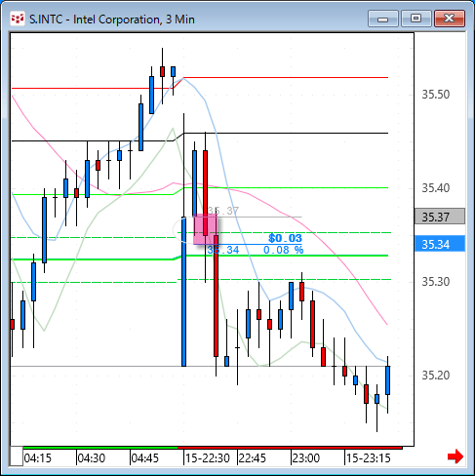Click the blue 35.34 price marker
Viewport: 475px width, 476px height.
[440, 244]
